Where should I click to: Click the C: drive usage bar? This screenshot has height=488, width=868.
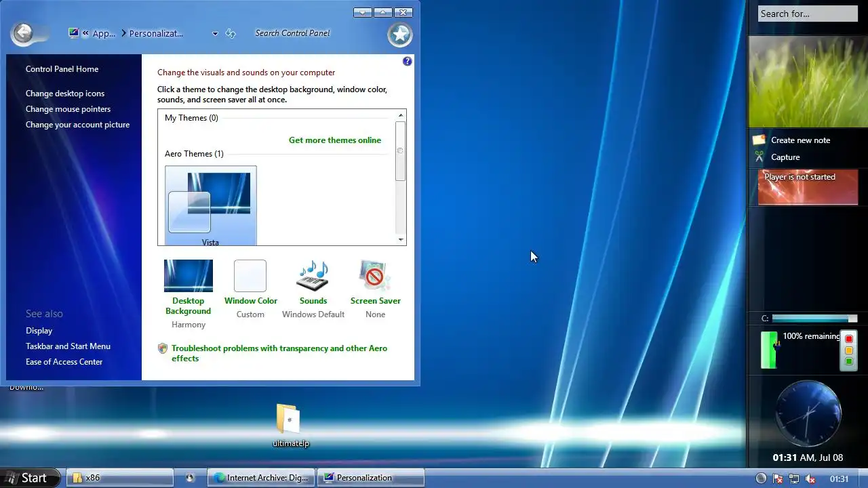pyautogui.click(x=814, y=319)
